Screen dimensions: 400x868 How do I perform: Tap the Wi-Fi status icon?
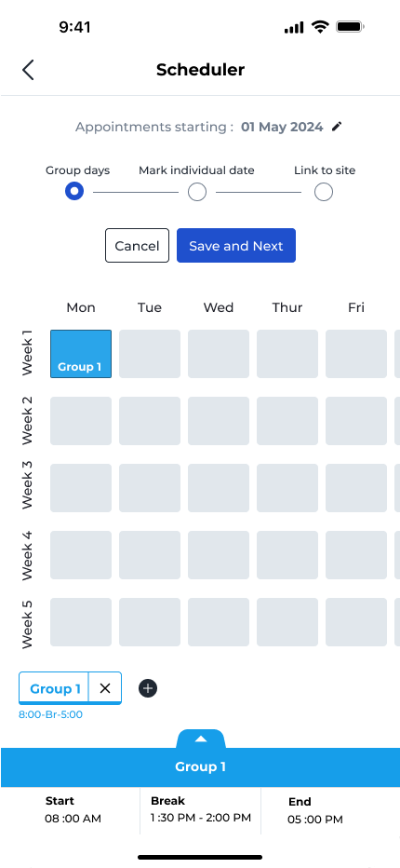coord(320,27)
